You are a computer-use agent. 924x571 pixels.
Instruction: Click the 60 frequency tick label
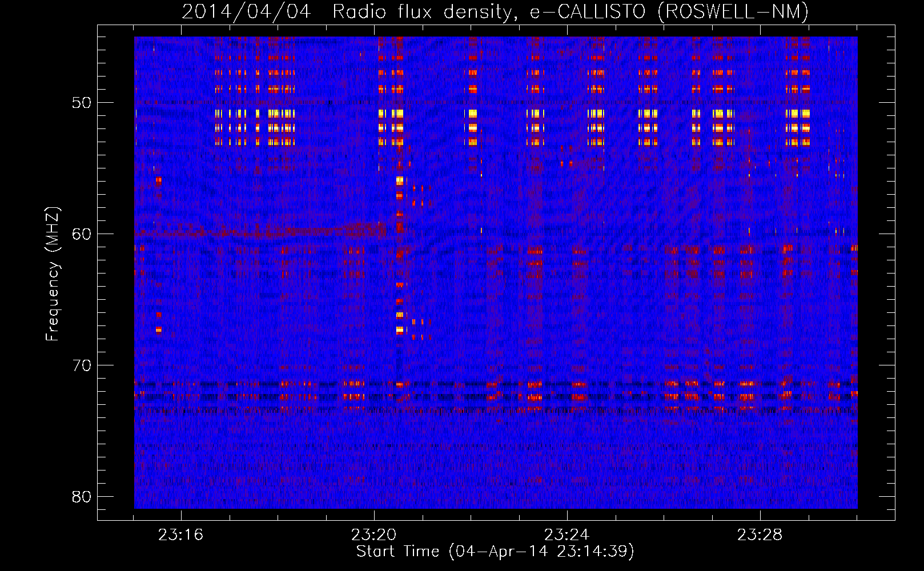[x=82, y=234]
